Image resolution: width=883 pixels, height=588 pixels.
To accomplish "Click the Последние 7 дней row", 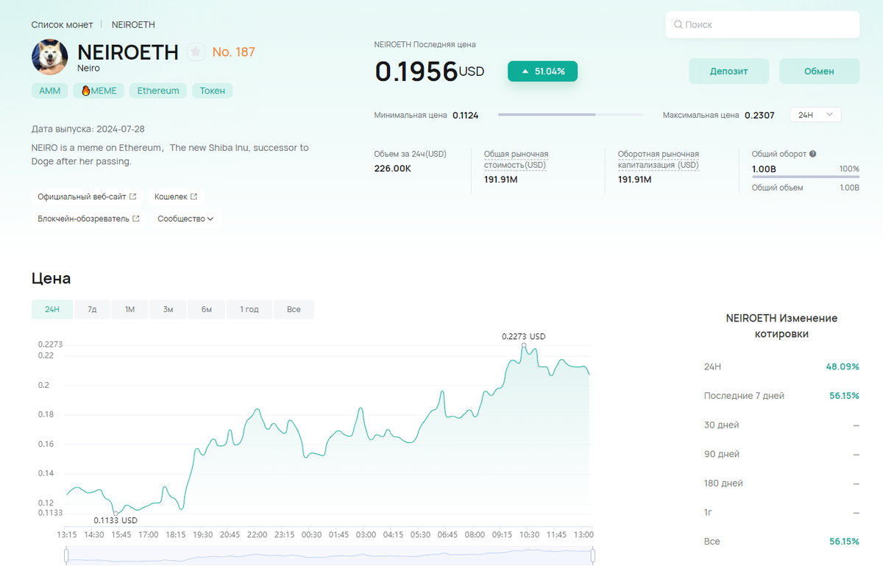I will (x=781, y=395).
